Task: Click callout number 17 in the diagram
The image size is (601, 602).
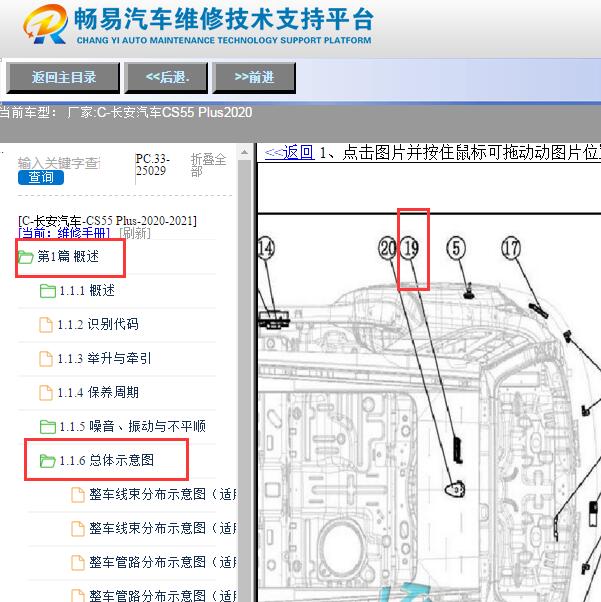Action: point(511,248)
